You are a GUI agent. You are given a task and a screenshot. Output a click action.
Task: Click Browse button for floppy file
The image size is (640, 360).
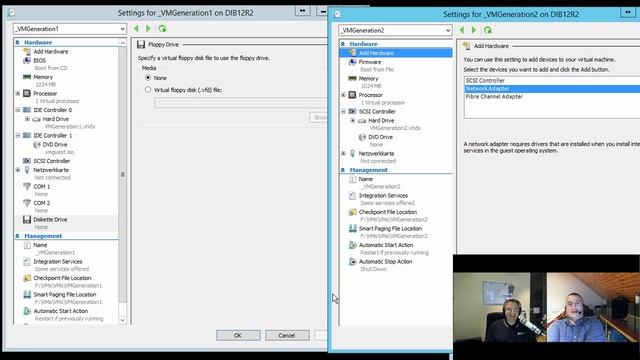coord(318,118)
